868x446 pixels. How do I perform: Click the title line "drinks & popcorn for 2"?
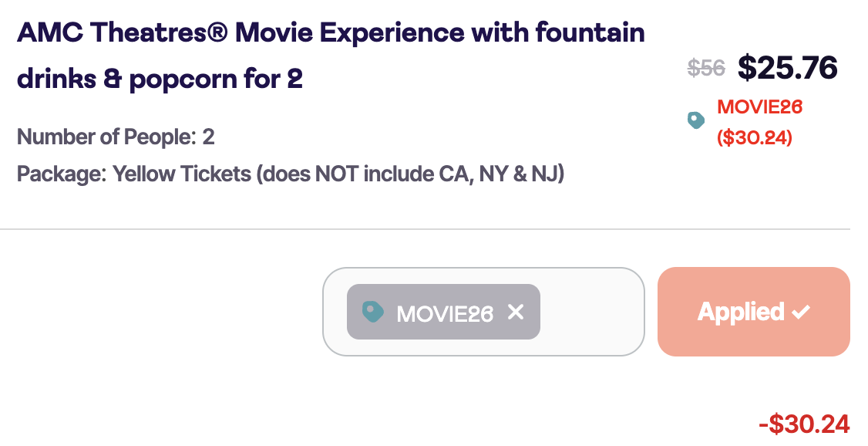point(160,79)
